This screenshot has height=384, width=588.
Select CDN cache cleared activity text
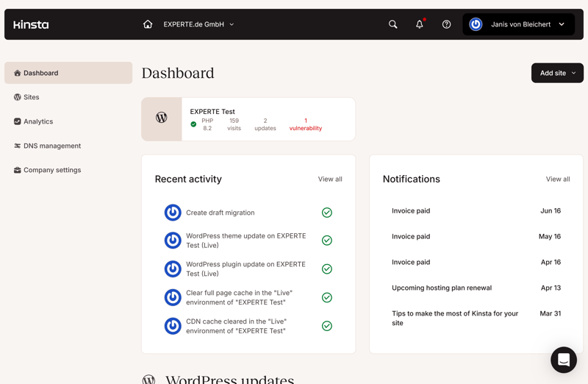(236, 326)
